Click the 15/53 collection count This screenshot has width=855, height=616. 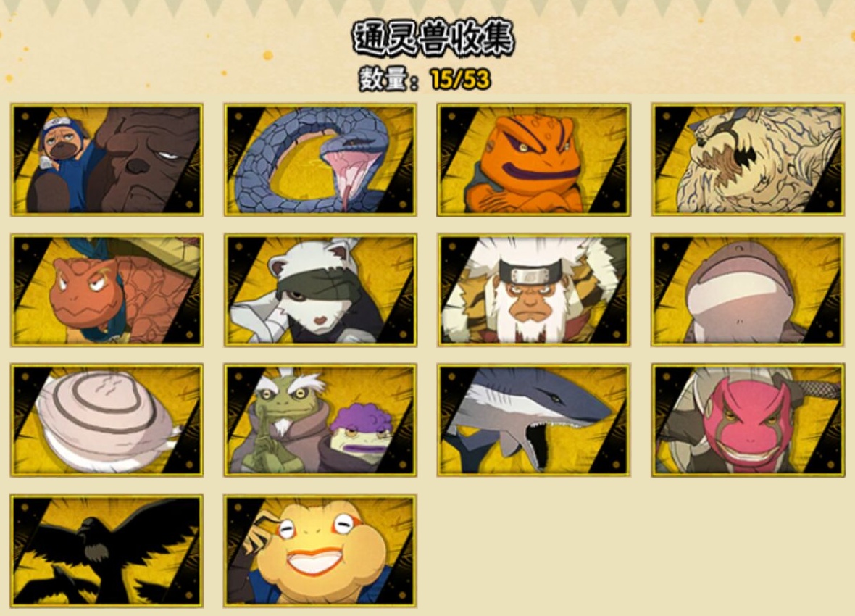tap(460, 80)
